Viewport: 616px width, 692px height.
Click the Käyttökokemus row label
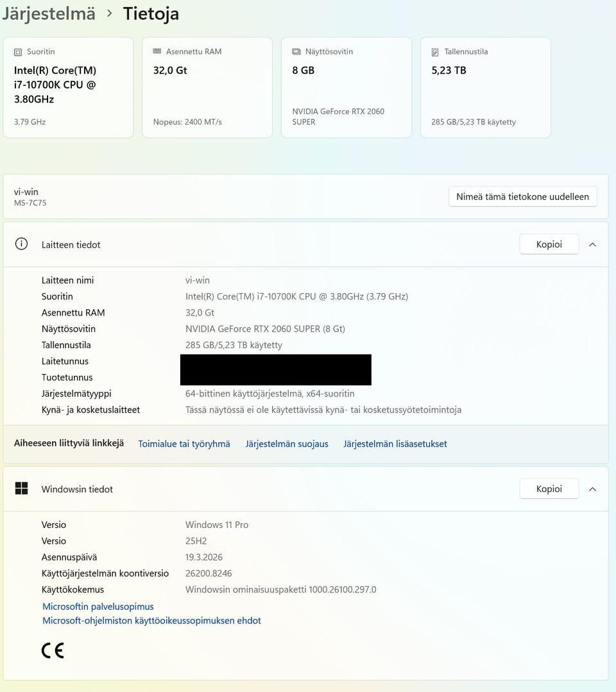[73, 589]
